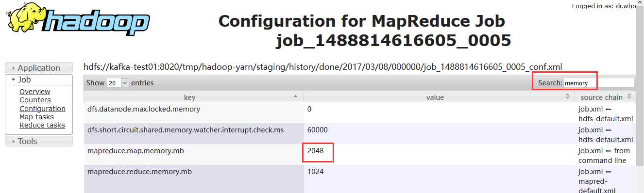
Task: Open the Counters link
Action: [x=35, y=100]
